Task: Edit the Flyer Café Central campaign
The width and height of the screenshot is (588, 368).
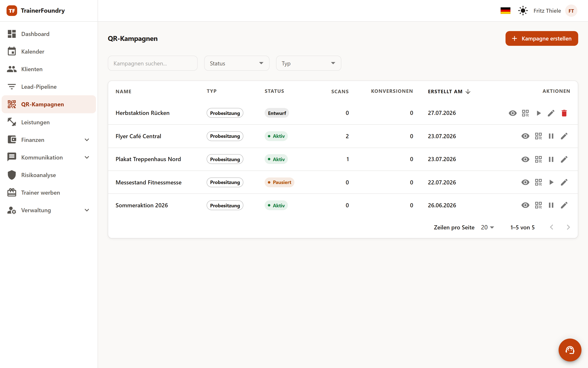Action: point(564,136)
